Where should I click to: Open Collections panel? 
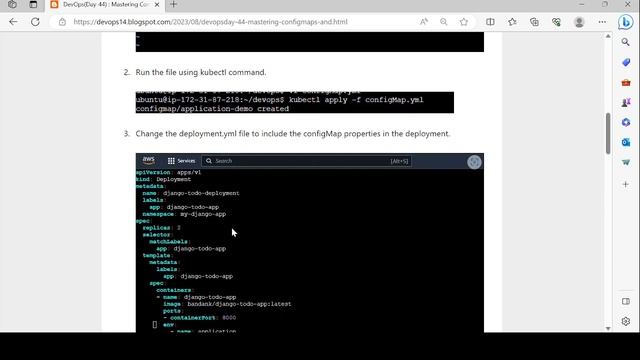(x=534, y=22)
